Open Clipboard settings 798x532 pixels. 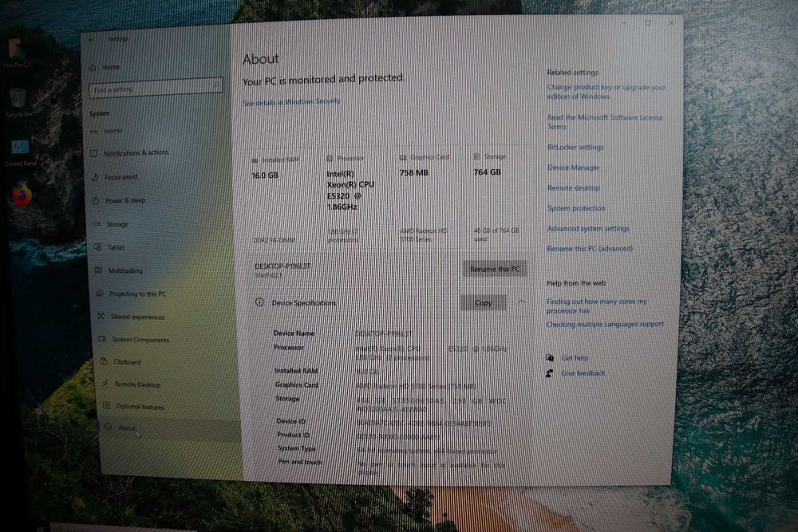coord(127,362)
